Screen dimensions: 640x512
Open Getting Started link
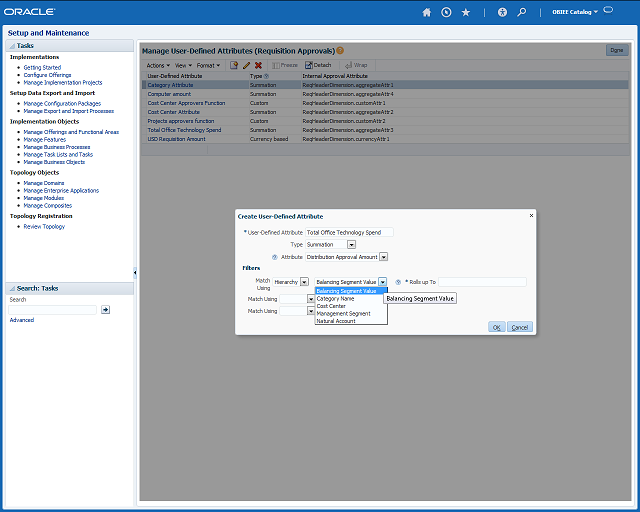(42, 67)
